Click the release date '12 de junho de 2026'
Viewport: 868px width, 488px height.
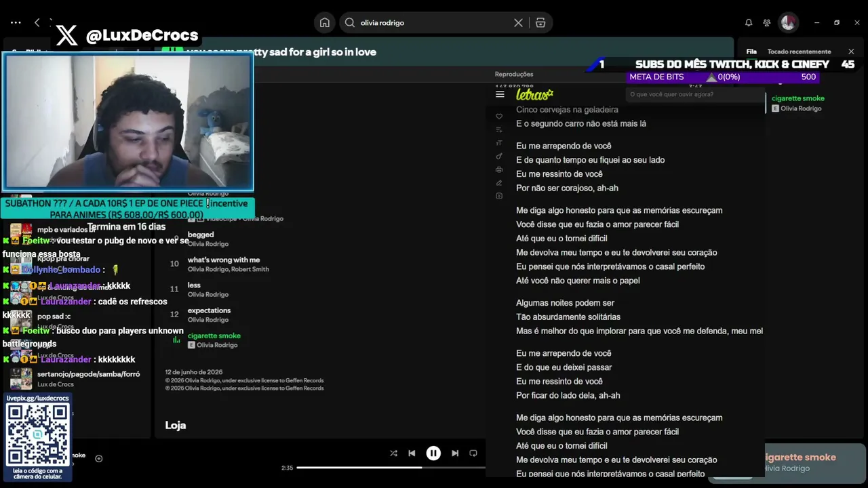pos(194,372)
